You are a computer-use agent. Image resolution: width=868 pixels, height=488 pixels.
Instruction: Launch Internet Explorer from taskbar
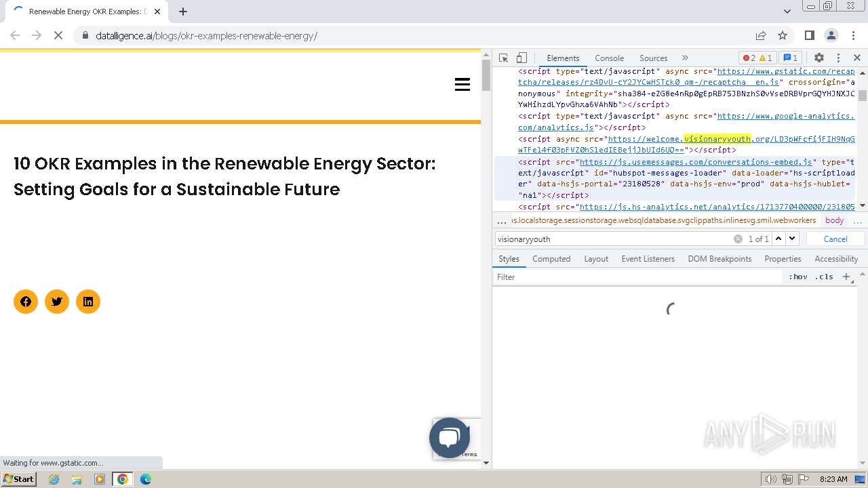click(54, 479)
